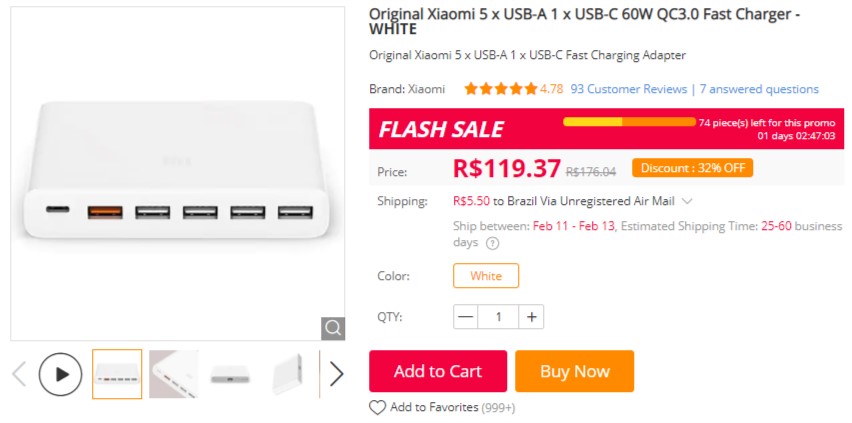The height and width of the screenshot is (423, 852).
Task: Open the estimated shipping time help icon
Action: click(x=492, y=243)
